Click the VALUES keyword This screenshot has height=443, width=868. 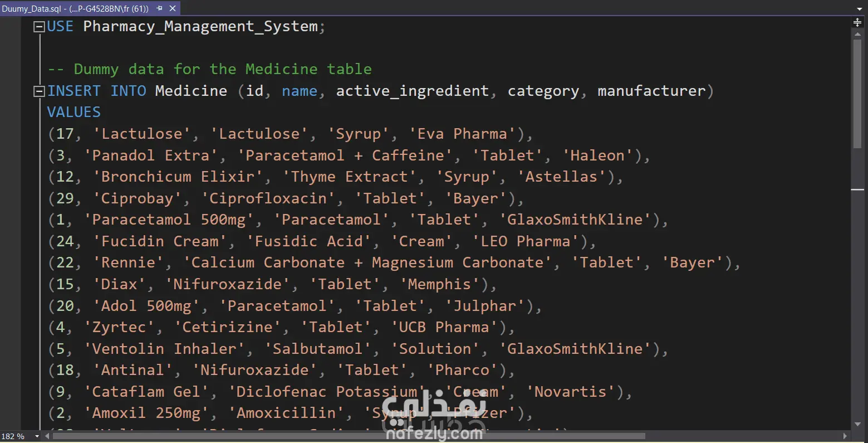[x=74, y=112]
